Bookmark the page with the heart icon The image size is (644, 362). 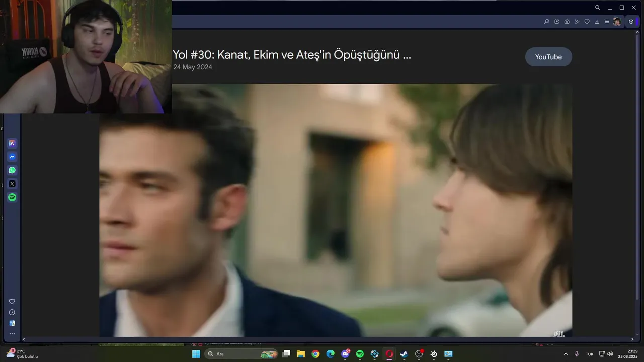pos(587,22)
